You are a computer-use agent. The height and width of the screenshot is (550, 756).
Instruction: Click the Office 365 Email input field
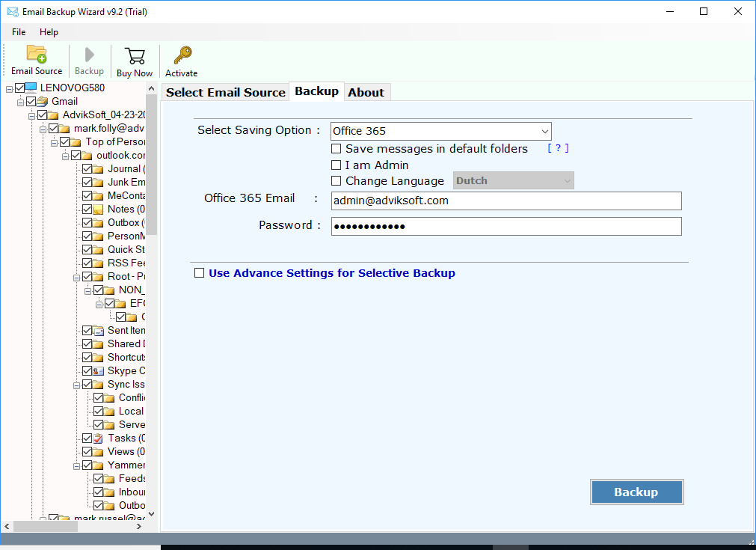[506, 201]
